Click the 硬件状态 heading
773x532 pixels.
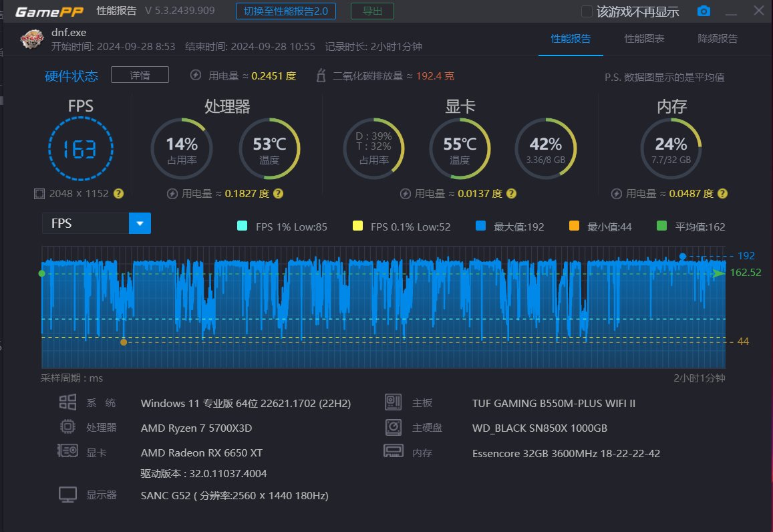point(71,76)
